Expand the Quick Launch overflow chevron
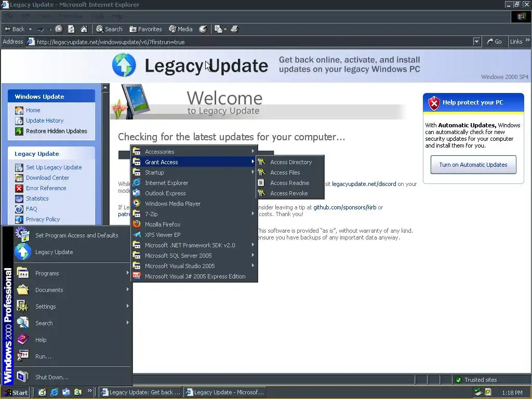532x399 pixels. (89, 391)
